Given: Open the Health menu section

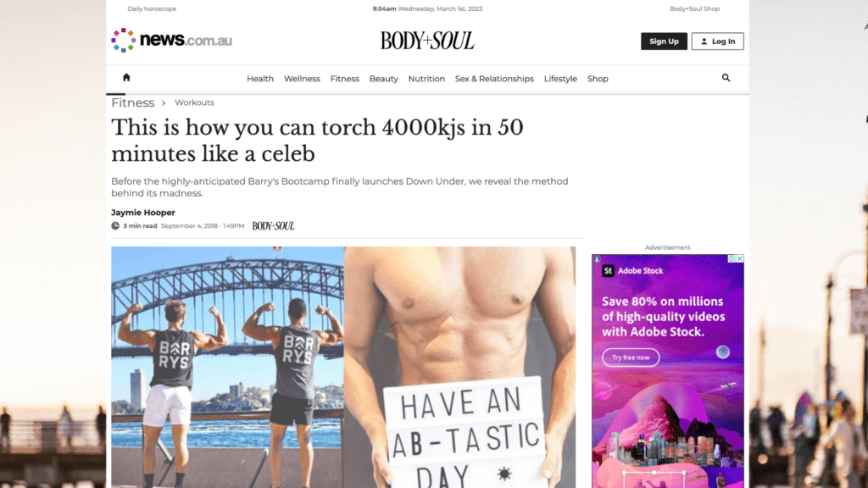Looking at the screenshot, I should point(260,79).
